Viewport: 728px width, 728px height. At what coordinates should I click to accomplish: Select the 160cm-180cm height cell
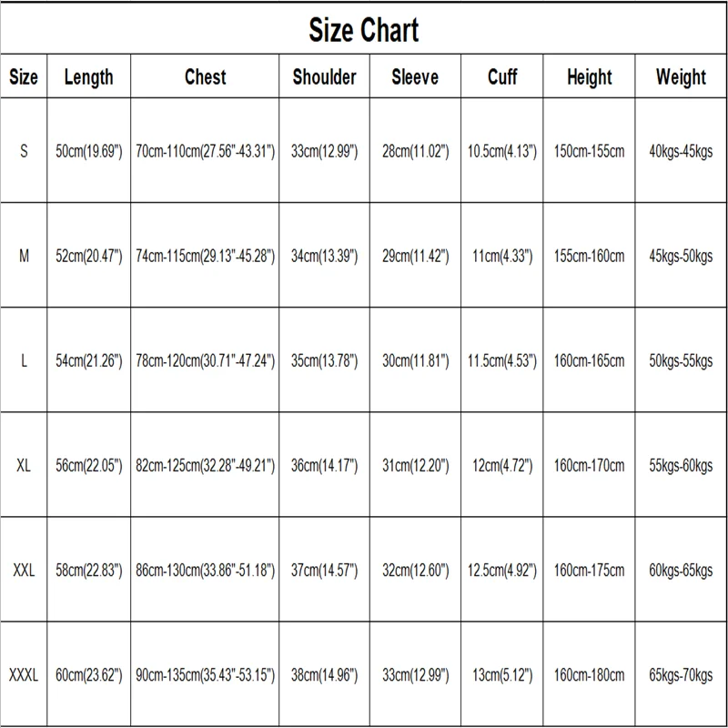[589, 676]
